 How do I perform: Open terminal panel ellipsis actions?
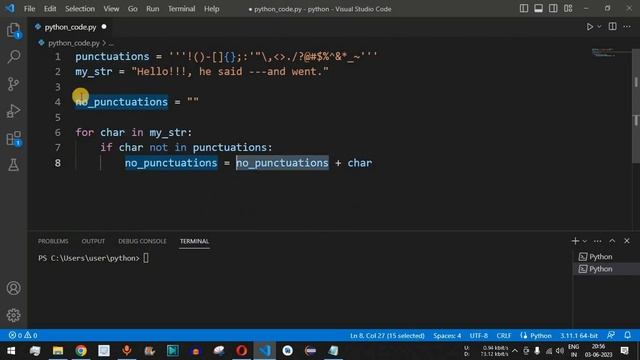click(x=598, y=241)
